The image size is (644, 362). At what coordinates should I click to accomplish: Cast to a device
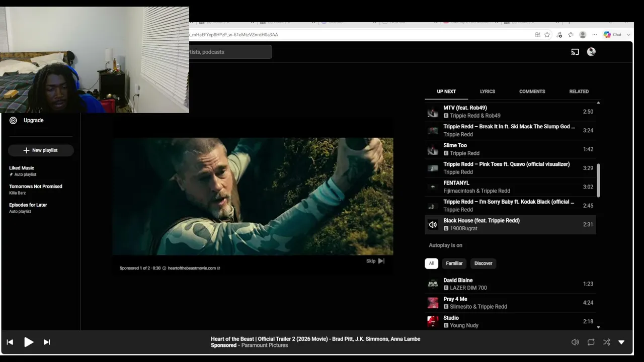click(575, 52)
